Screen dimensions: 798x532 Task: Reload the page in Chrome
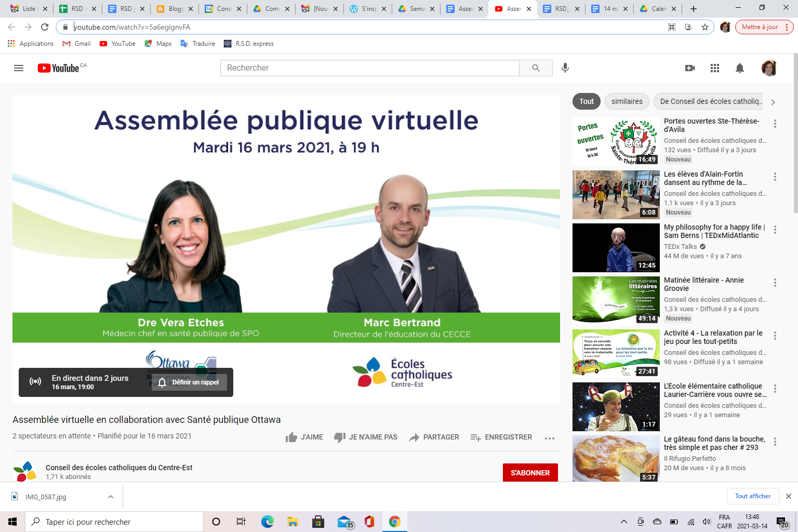pos(45,27)
